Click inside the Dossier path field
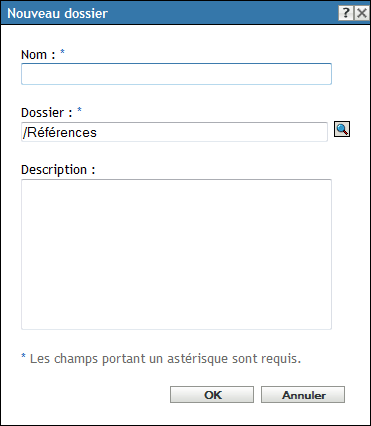Viewport: 371px width, 426px height. (174, 132)
